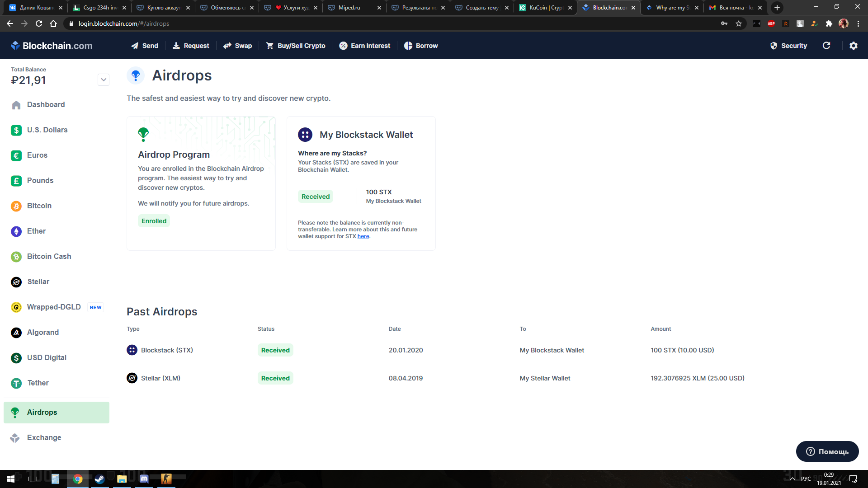Click Received status for Blockstack (STX)
Viewport: 868px width, 488px height.
coord(275,350)
